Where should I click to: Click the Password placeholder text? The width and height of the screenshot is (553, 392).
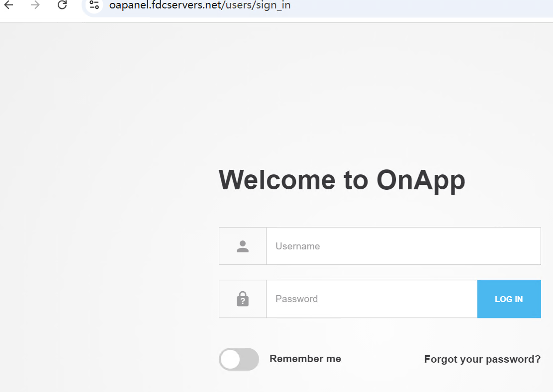click(x=296, y=299)
